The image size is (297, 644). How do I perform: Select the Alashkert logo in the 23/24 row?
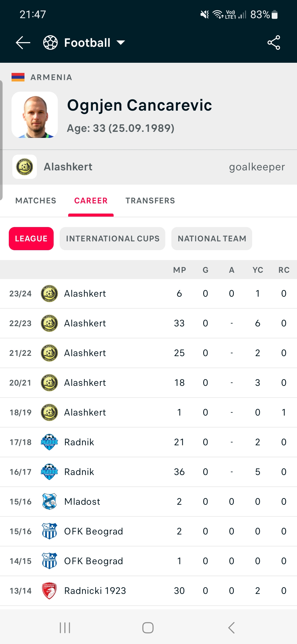pyautogui.click(x=49, y=293)
